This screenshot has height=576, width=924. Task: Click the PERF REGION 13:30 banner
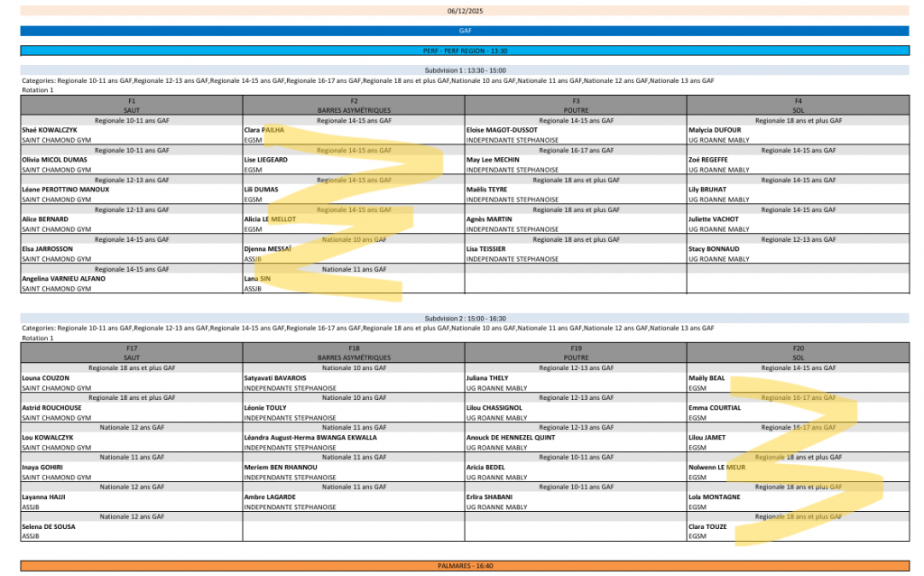click(x=465, y=51)
